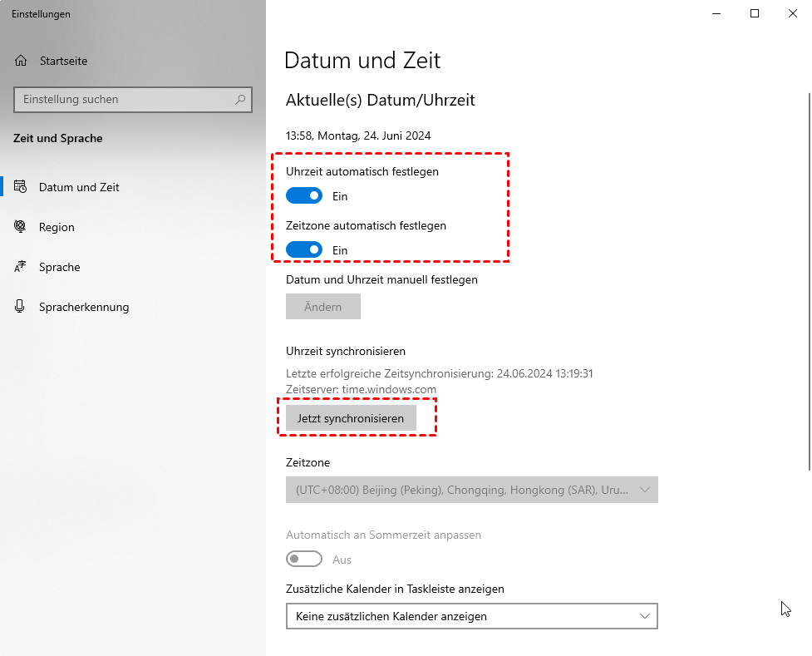
Task: Select Sprache in the sidebar
Action: point(59,267)
